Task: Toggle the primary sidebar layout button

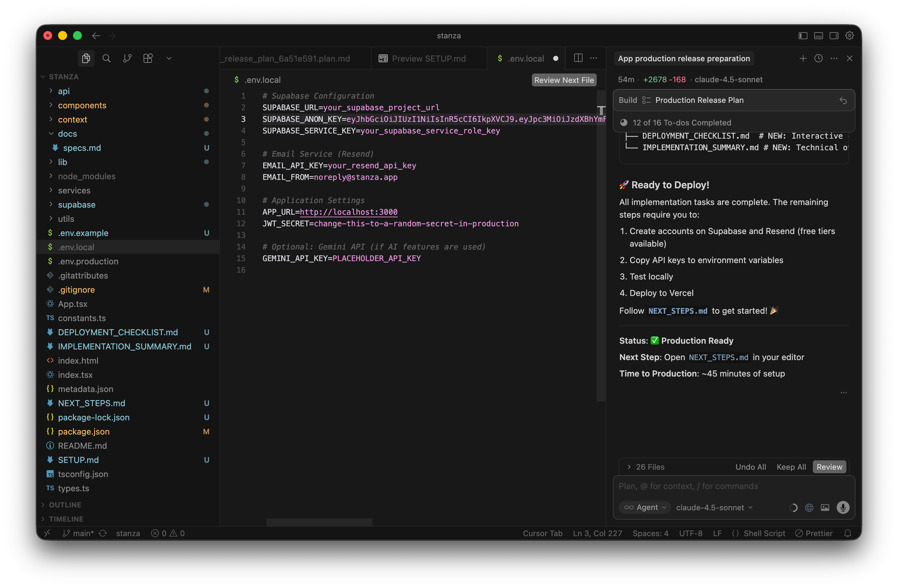Action: coord(803,35)
